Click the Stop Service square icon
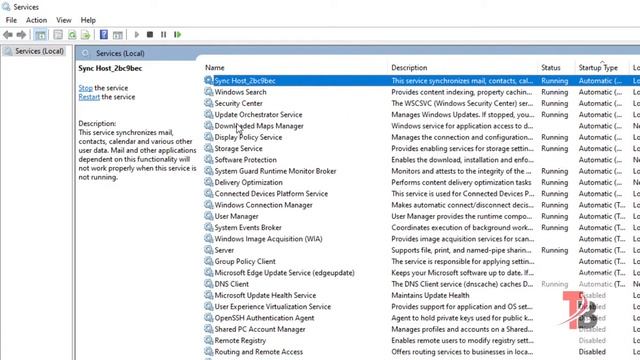Viewport: 640px width, 360px height. tap(150, 35)
